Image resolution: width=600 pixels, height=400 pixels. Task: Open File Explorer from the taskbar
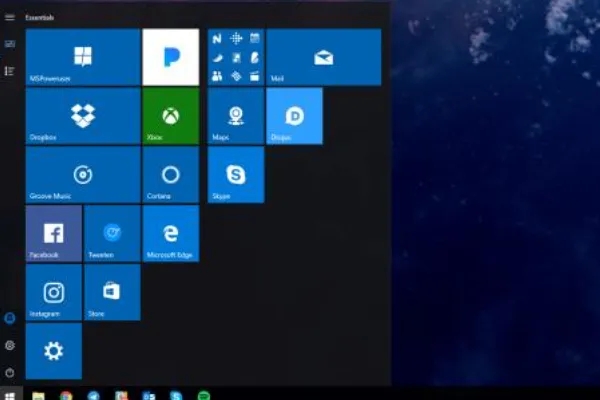[38, 395]
